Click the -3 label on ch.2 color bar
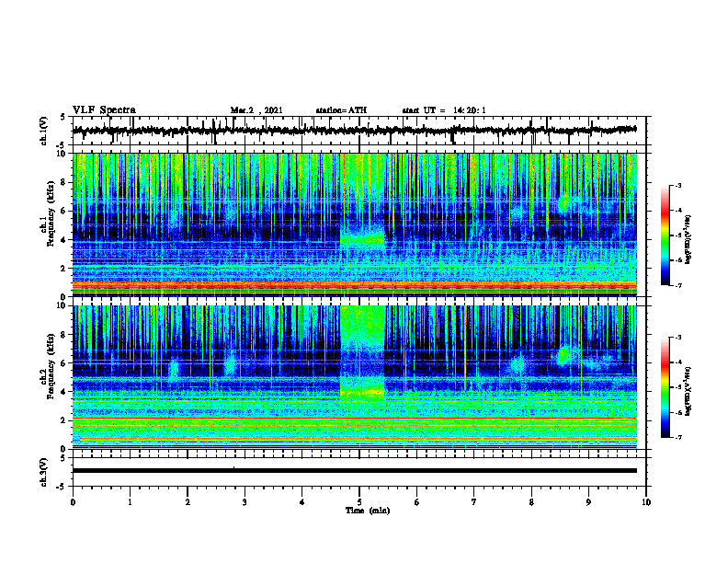 (678, 338)
